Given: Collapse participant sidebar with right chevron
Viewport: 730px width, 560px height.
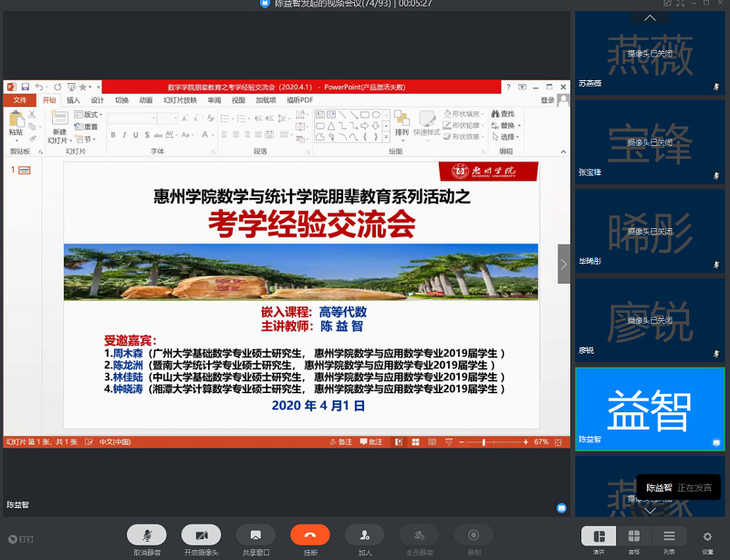Looking at the screenshot, I should 564,264.
